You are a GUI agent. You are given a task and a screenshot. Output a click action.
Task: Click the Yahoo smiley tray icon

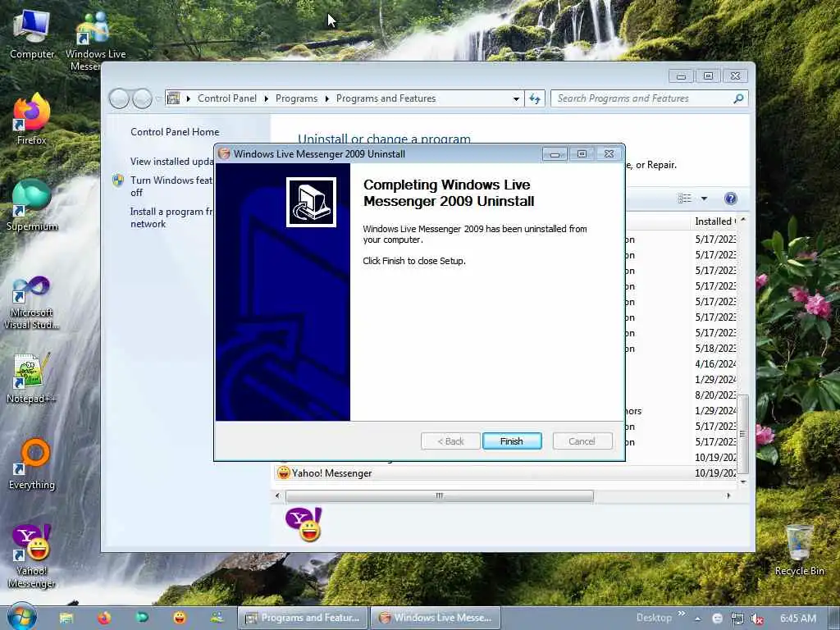pyautogui.click(x=717, y=619)
